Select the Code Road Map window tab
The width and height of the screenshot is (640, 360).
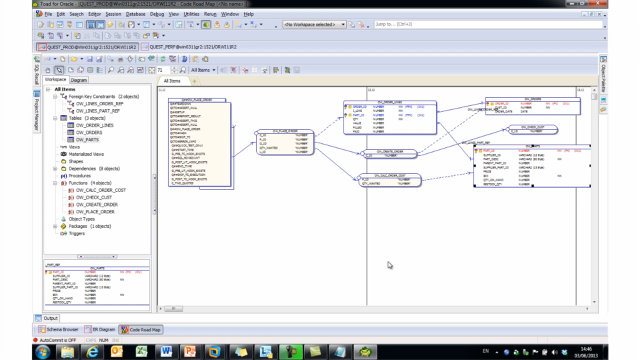[141, 329]
